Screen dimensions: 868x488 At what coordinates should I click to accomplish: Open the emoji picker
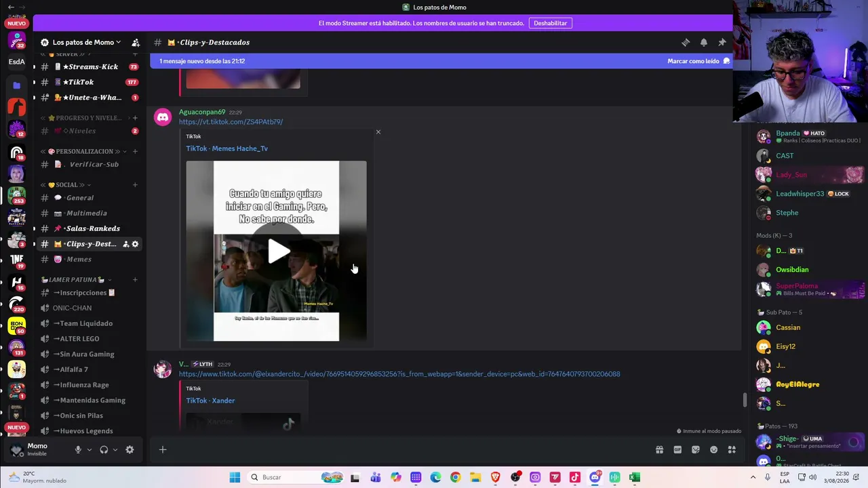tap(713, 449)
